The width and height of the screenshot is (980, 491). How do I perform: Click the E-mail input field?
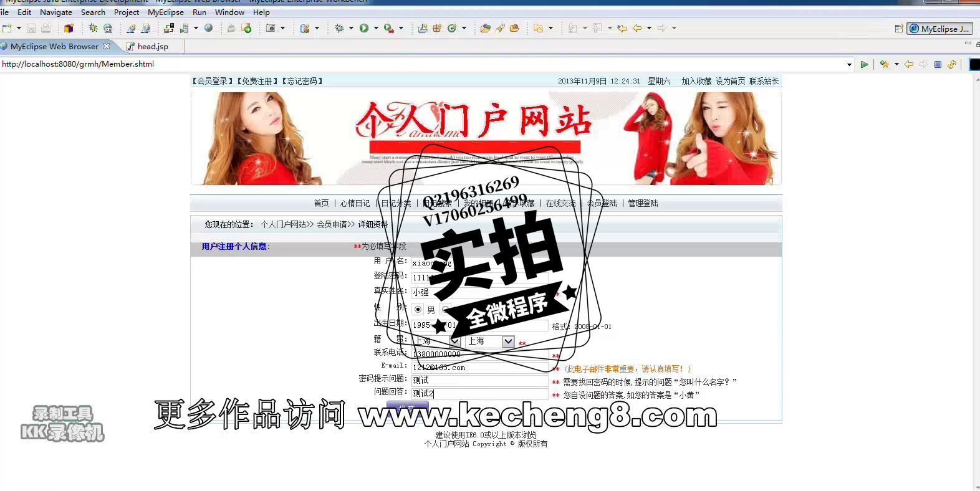480,368
